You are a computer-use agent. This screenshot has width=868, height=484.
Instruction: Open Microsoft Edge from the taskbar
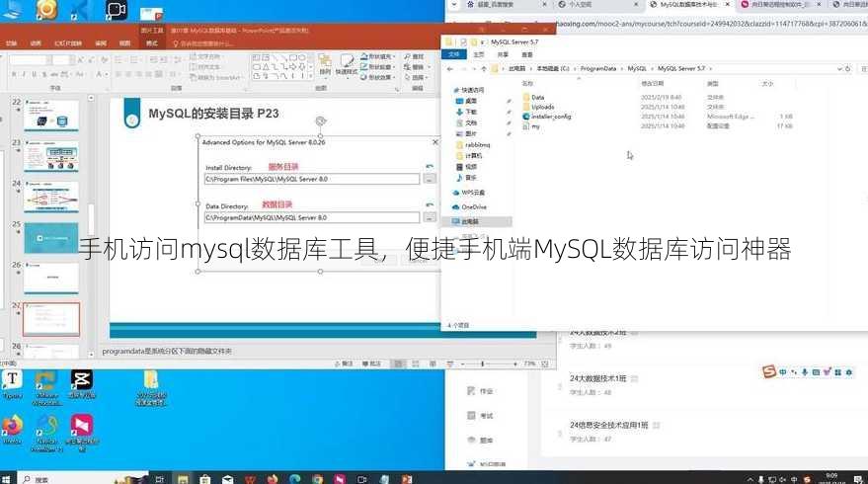pos(295,479)
